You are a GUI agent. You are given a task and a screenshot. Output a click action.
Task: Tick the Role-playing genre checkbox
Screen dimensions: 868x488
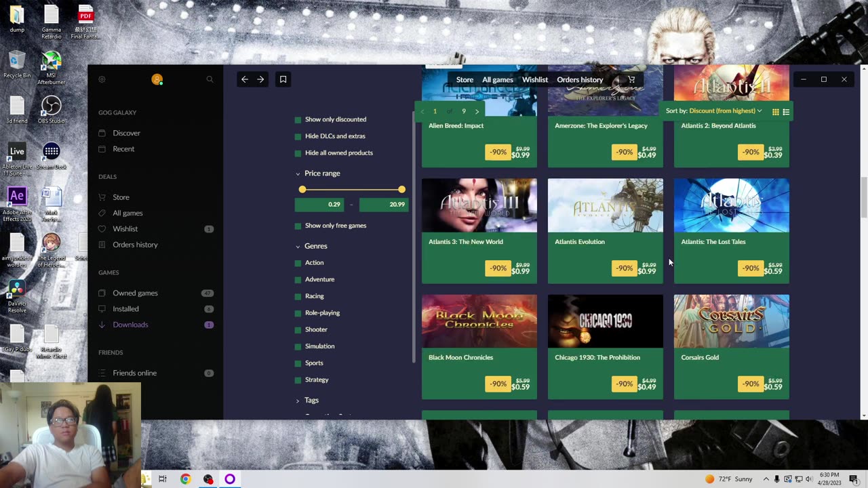[298, 313]
